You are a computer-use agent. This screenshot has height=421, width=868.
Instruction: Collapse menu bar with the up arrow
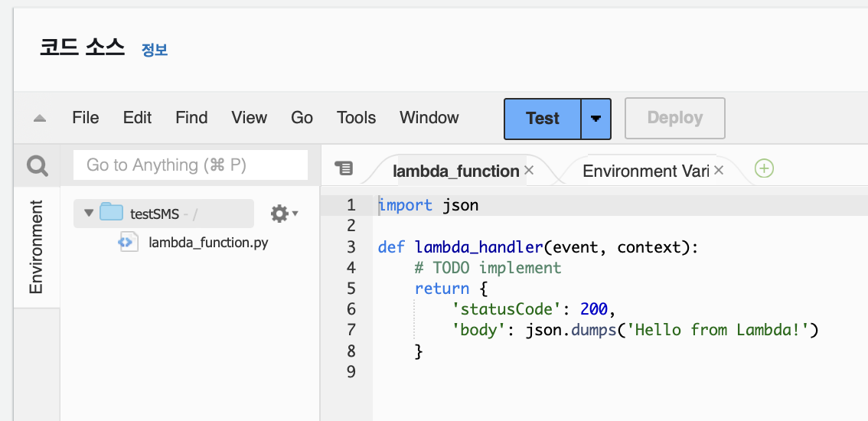click(40, 119)
